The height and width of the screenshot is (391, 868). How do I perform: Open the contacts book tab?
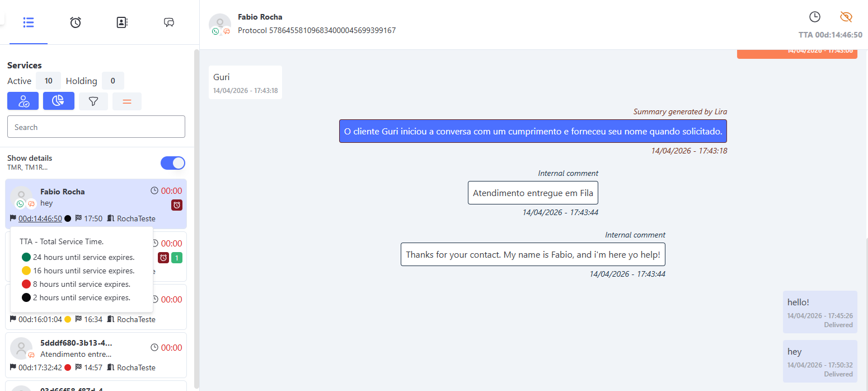coord(122,22)
